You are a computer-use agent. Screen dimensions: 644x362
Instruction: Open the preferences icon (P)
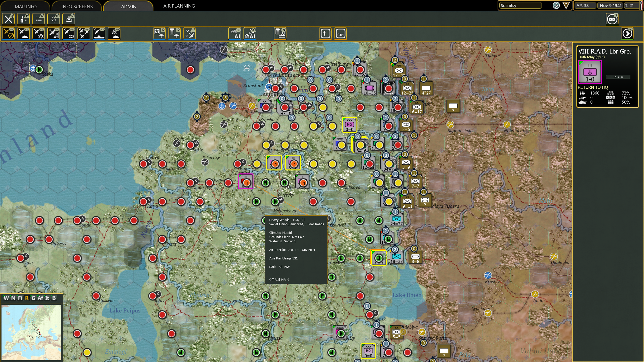point(23,19)
